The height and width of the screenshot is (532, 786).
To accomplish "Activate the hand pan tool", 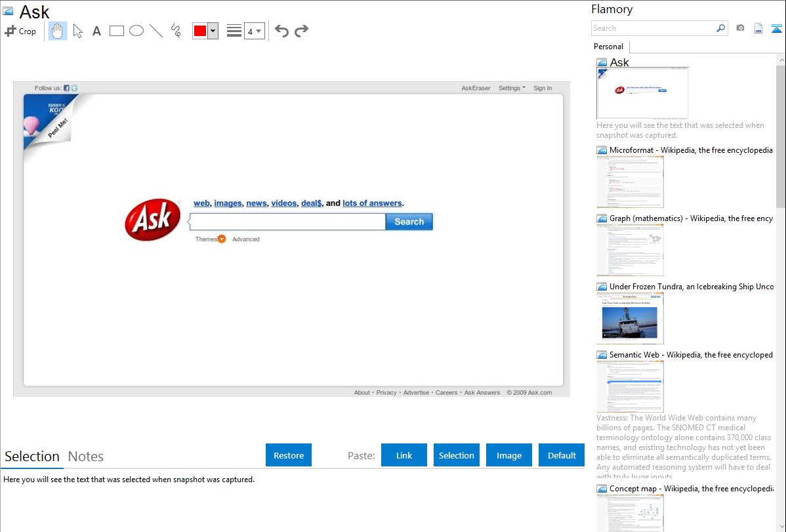I will (x=58, y=31).
